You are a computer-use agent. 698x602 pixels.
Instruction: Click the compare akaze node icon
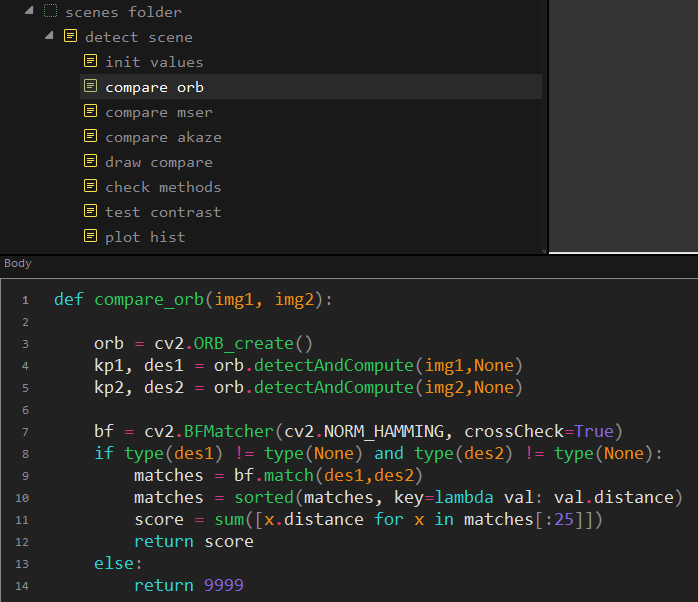90,135
